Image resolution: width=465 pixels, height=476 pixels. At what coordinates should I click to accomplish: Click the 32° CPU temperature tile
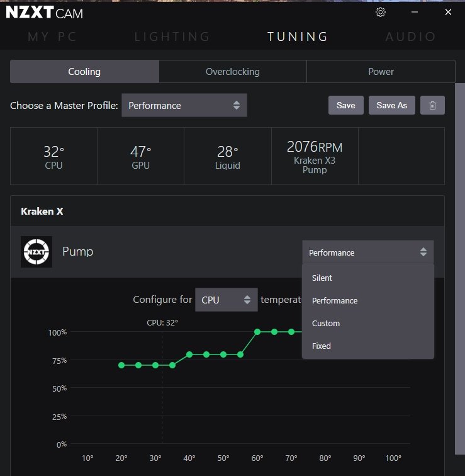coord(53,156)
